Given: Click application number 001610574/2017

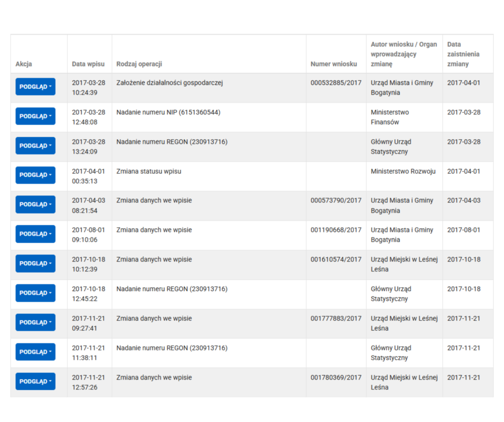Looking at the screenshot, I should pyautogui.click(x=336, y=260).
